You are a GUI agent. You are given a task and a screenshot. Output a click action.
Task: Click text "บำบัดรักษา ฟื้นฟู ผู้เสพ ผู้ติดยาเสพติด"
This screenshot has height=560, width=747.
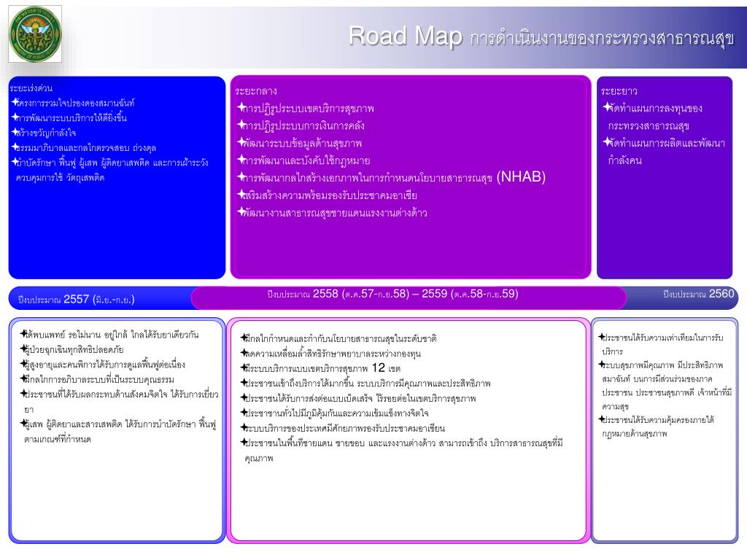pos(82,163)
